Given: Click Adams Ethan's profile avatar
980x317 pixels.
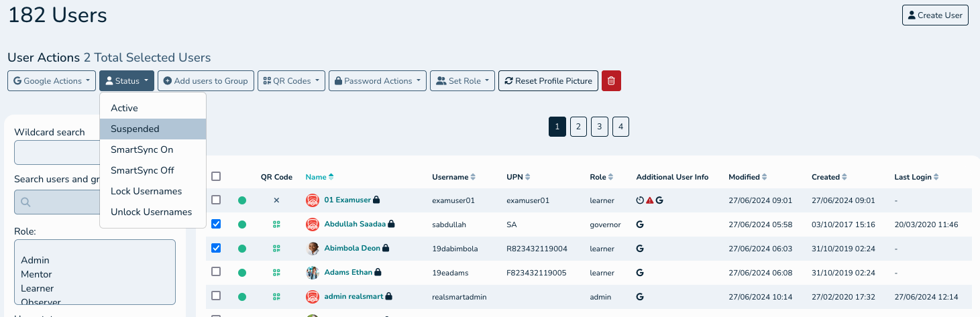Looking at the screenshot, I should pos(313,273).
